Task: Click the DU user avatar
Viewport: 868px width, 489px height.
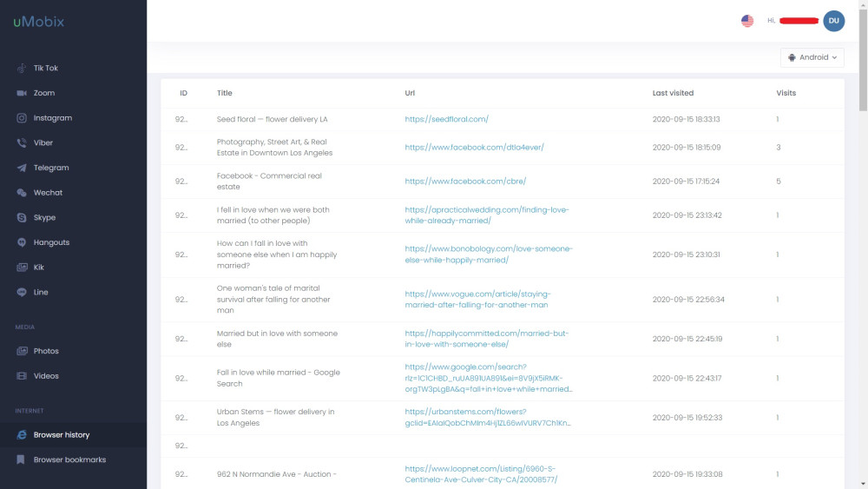Action: tap(833, 21)
